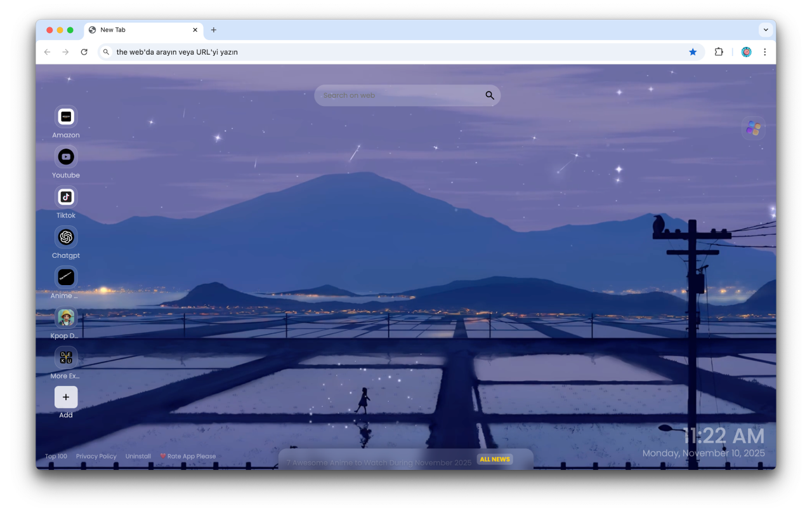This screenshot has height=508, width=812.
Task: Open the Kpop D... shortcut icon
Action: (x=66, y=317)
